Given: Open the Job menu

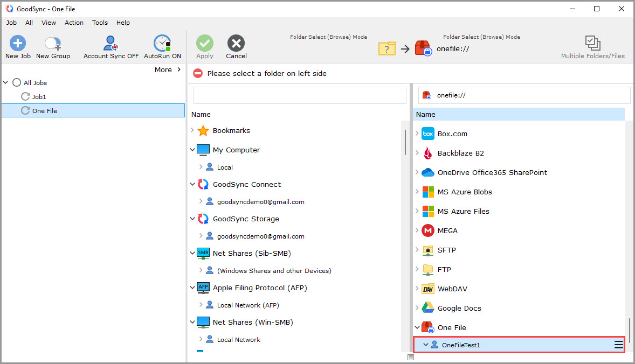Looking at the screenshot, I should click(x=11, y=23).
